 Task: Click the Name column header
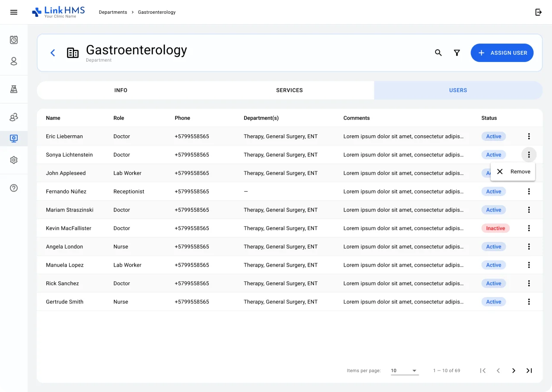pos(53,118)
